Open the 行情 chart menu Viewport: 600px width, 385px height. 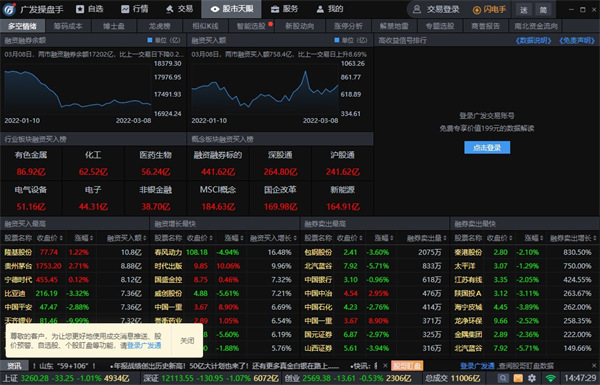(135, 9)
